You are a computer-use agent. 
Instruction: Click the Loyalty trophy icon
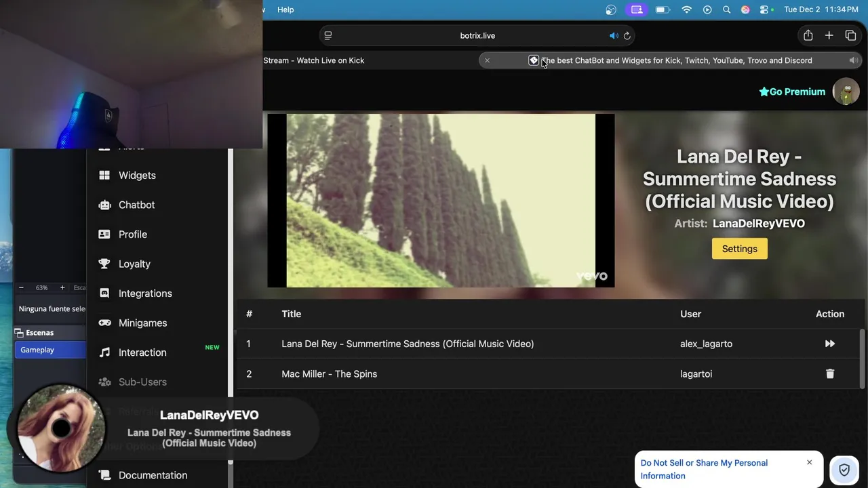tap(104, 264)
